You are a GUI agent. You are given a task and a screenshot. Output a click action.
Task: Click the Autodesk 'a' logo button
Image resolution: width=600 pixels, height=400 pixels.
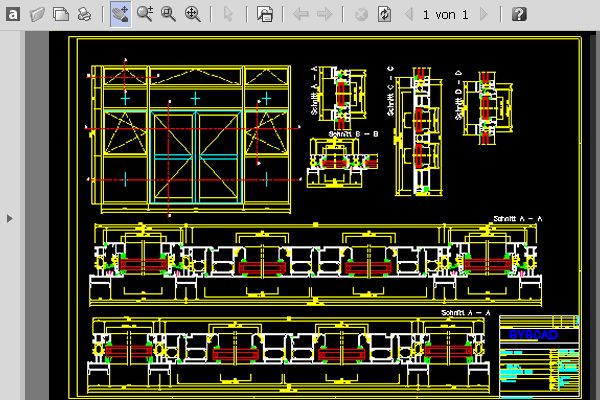[x=14, y=14]
